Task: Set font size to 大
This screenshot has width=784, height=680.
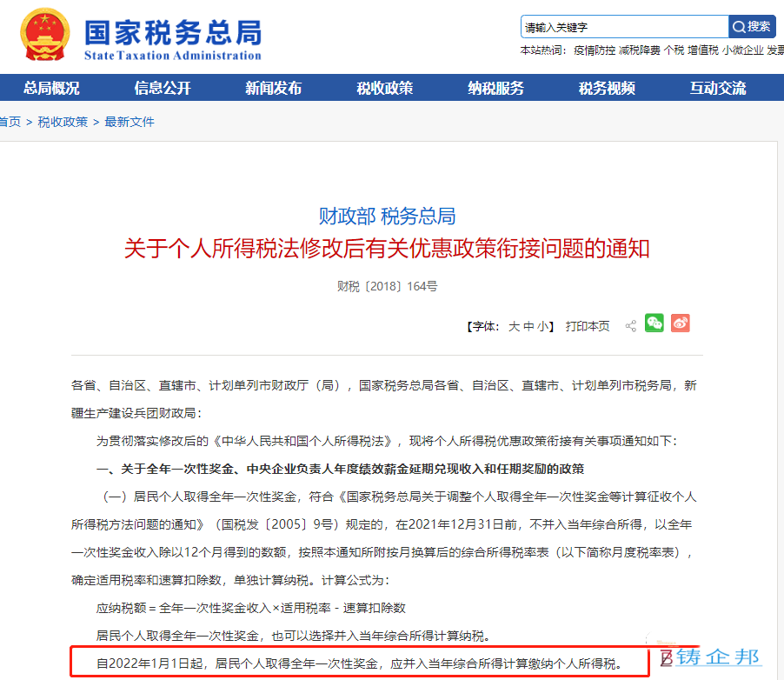Action: point(514,327)
